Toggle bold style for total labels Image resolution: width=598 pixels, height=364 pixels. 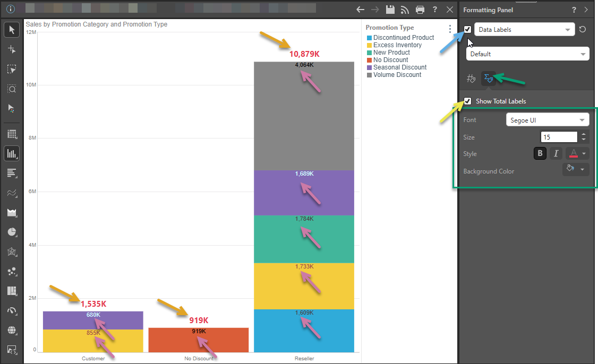click(540, 153)
